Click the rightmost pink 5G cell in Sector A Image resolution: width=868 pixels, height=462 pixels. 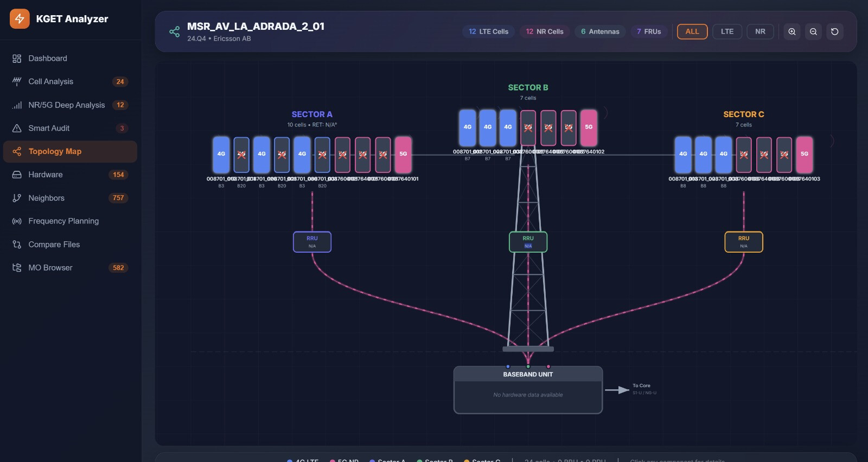click(403, 154)
